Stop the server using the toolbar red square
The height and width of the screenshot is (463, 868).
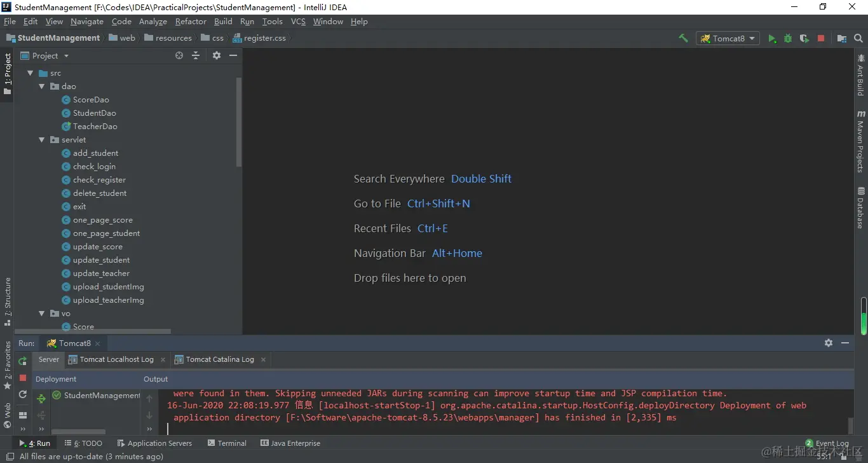[x=820, y=38]
